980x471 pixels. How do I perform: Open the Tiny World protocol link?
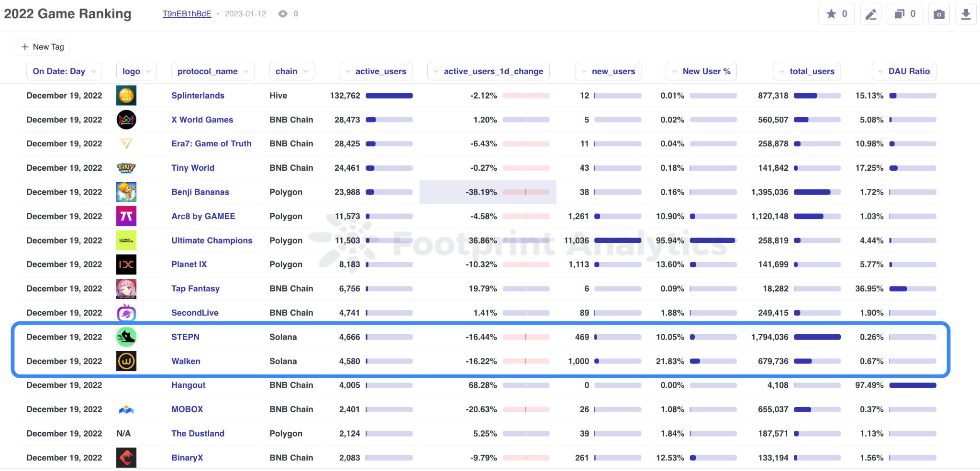(x=193, y=168)
